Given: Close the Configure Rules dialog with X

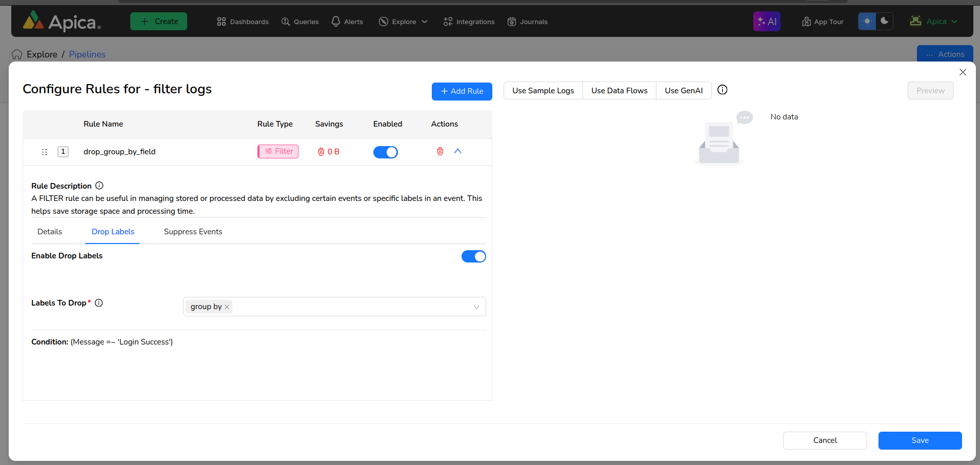Looking at the screenshot, I should [963, 72].
